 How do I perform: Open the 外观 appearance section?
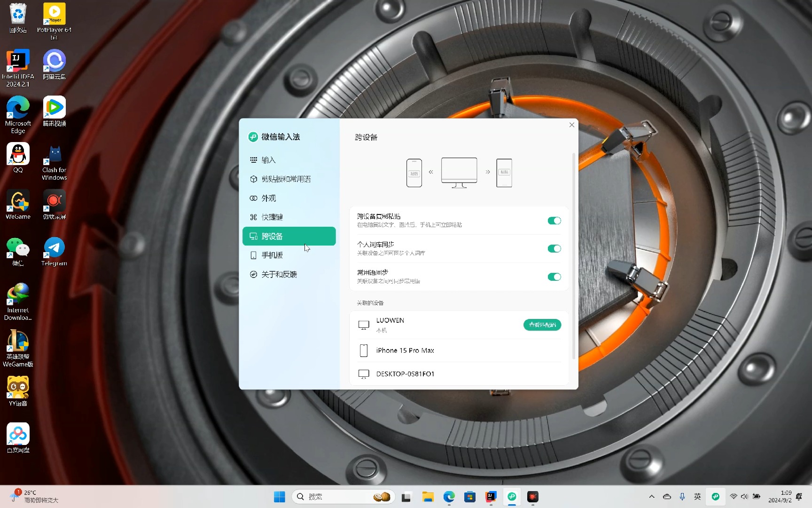[289, 198]
